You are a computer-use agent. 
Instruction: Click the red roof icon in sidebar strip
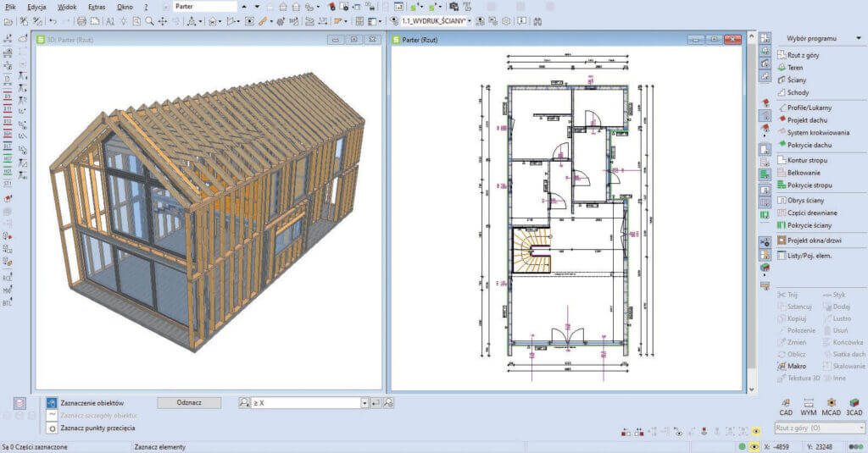765,102
